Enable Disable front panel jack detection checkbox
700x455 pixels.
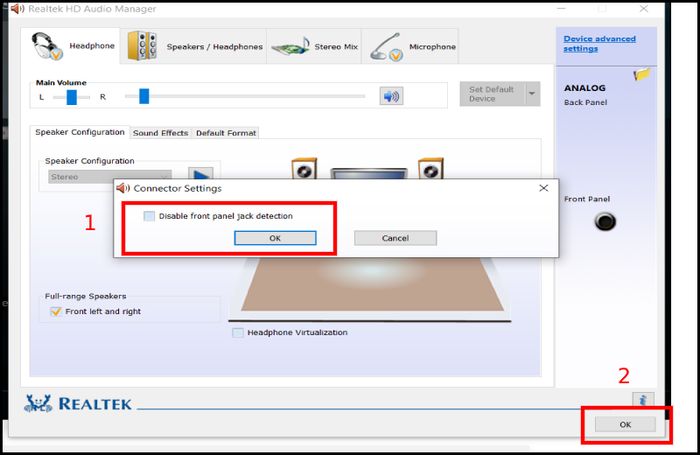pos(149,216)
